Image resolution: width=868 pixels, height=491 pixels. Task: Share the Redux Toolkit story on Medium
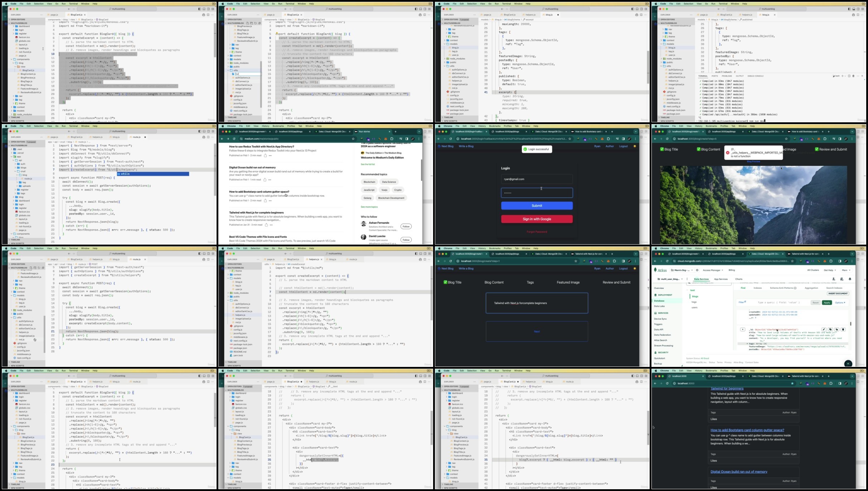click(265, 156)
